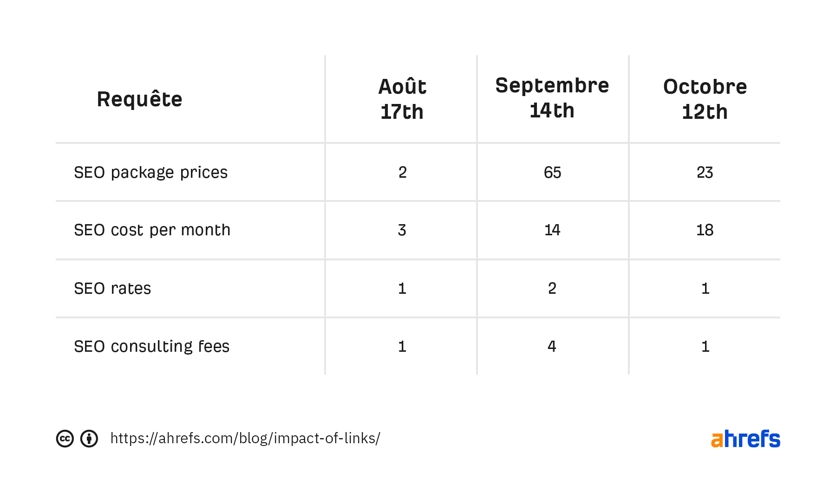This screenshot has width=836, height=504.
Task: Click the Creative Commons CC icon
Action: 65,439
